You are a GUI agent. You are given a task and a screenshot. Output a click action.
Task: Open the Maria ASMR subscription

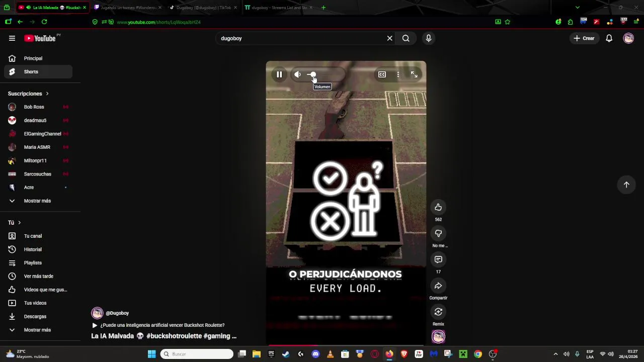38,147
